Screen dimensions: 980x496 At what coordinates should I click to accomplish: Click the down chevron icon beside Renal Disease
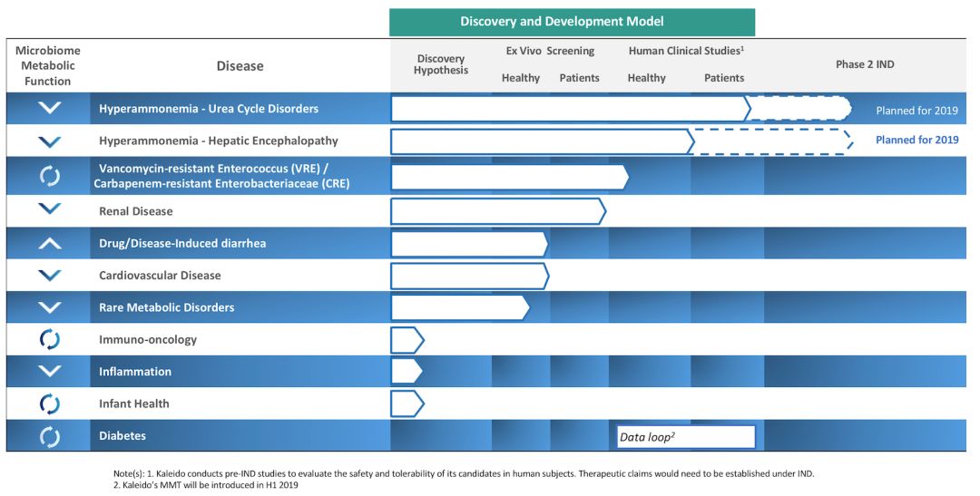pyautogui.click(x=49, y=208)
